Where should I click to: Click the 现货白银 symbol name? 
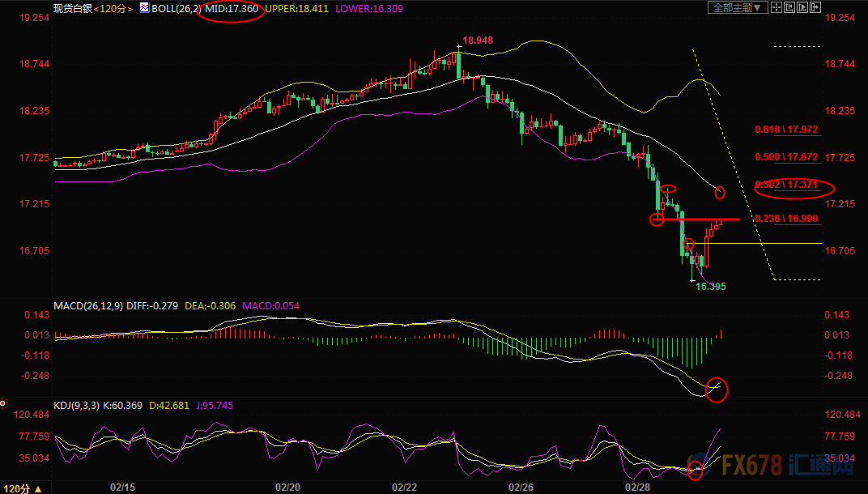[72, 8]
